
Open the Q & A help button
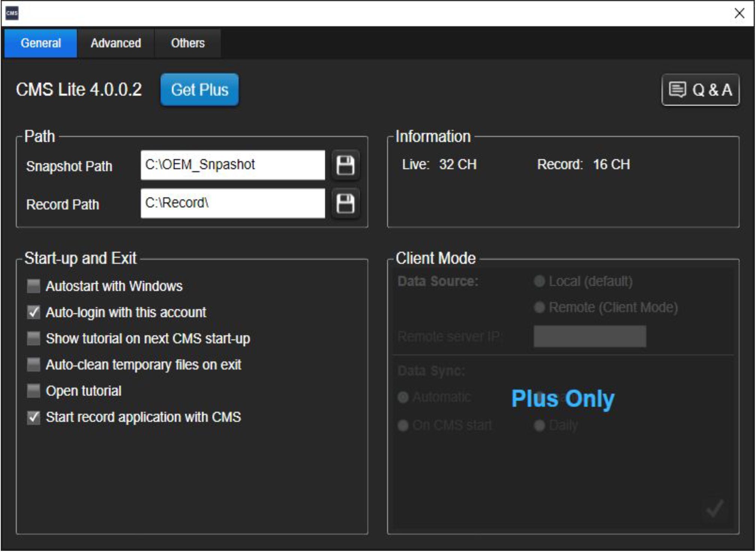point(700,90)
